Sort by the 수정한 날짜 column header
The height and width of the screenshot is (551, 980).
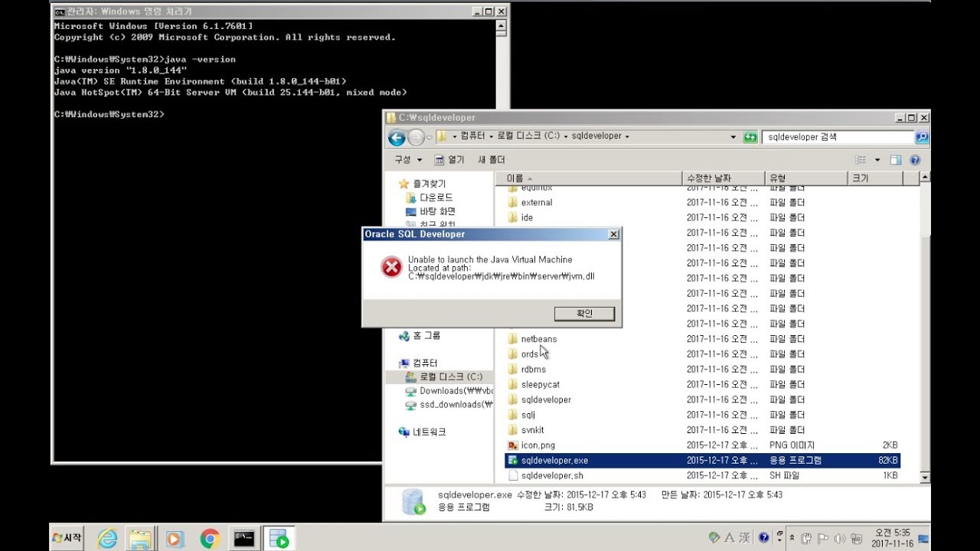tap(723, 178)
